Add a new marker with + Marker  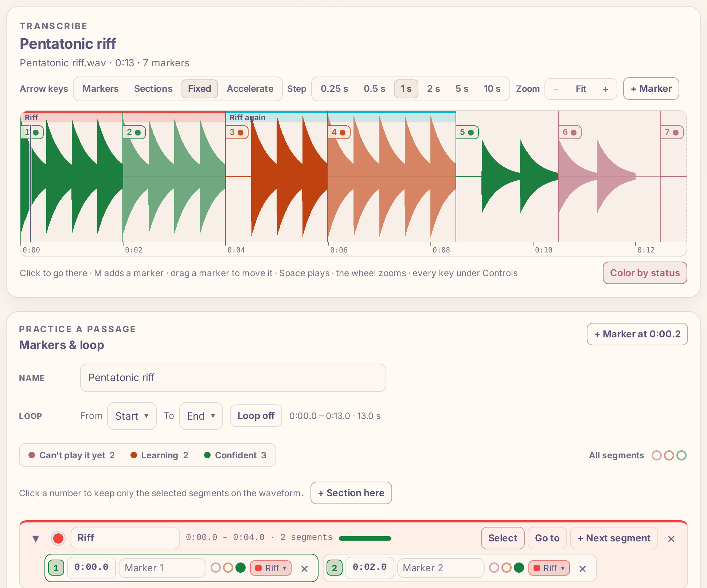pyautogui.click(x=651, y=89)
